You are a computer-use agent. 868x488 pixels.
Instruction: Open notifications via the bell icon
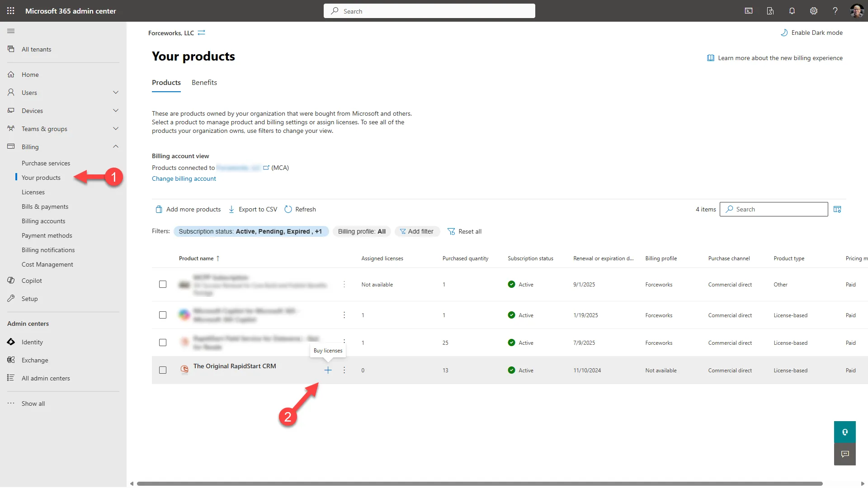[x=792, y=11]
